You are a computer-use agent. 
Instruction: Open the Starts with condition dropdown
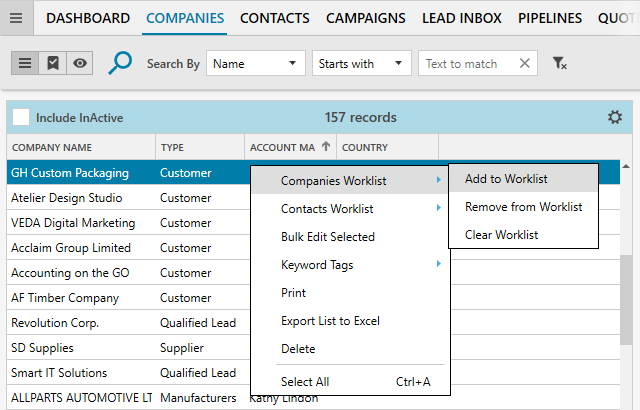(361, 64)
